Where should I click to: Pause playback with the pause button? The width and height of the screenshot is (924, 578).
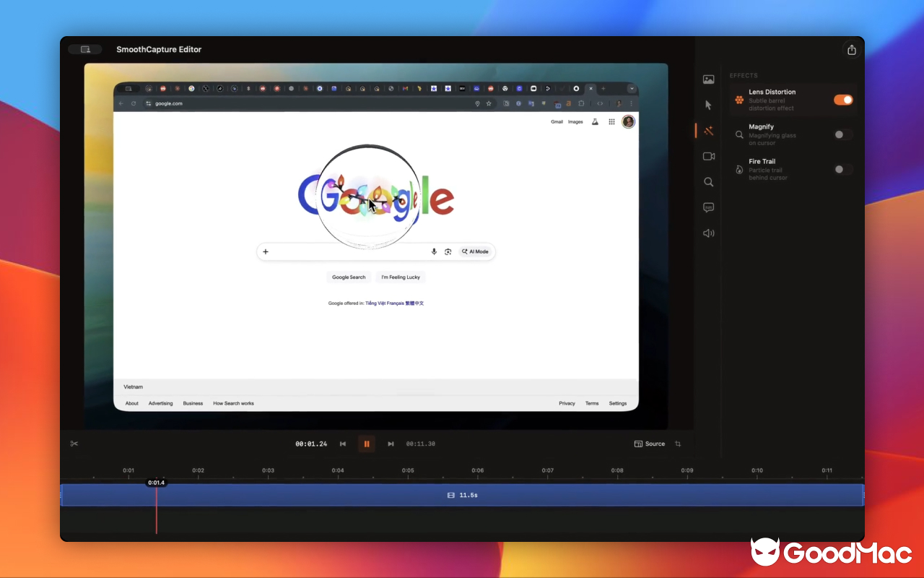click(366, 444)
